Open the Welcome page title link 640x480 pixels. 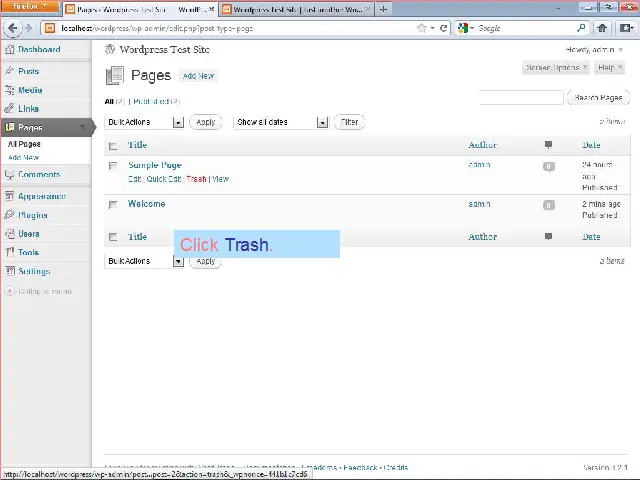(147, 204)
